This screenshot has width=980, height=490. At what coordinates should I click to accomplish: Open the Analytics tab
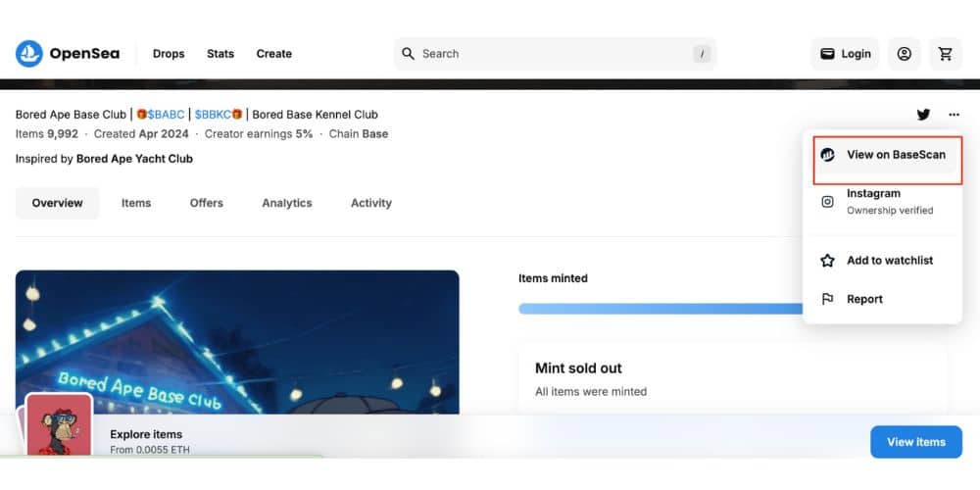click(x=287, y=203)
